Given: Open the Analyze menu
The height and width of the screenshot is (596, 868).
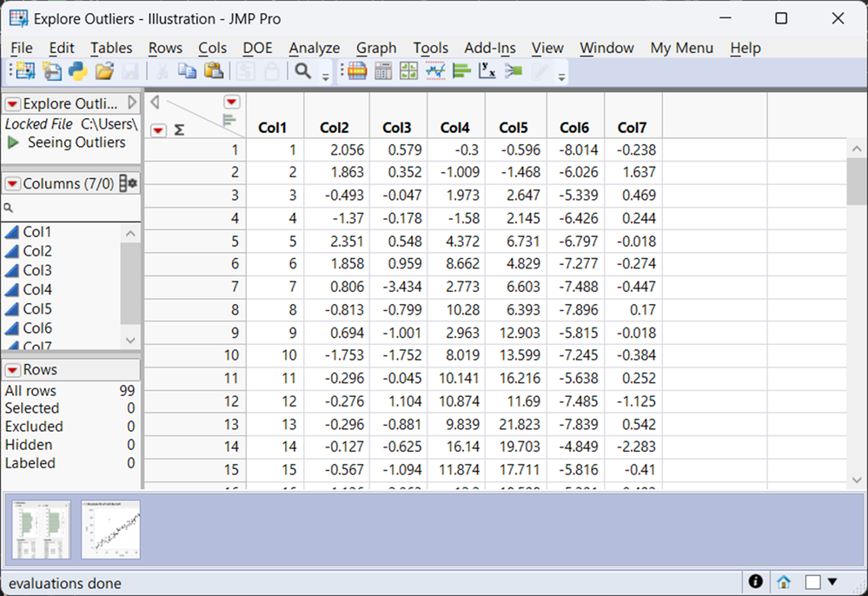Looking at the screenshot, I should point(314,49).
